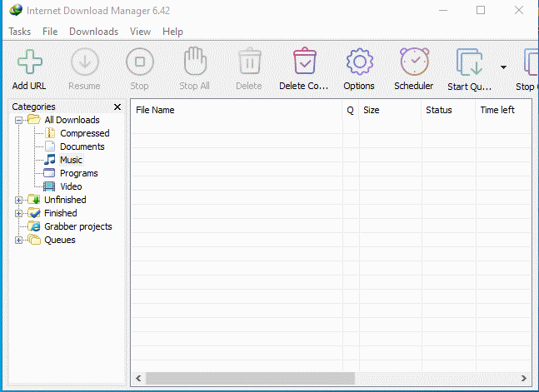Open the View menu
This screenshot has width=539, height=392.
(x=140, y=32)
